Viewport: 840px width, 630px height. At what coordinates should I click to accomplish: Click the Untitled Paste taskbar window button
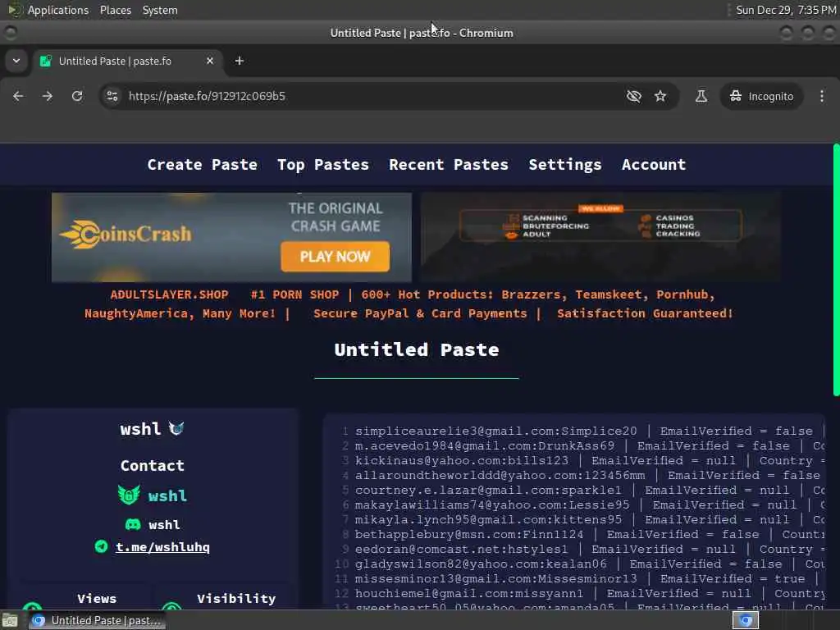[98, 620]
